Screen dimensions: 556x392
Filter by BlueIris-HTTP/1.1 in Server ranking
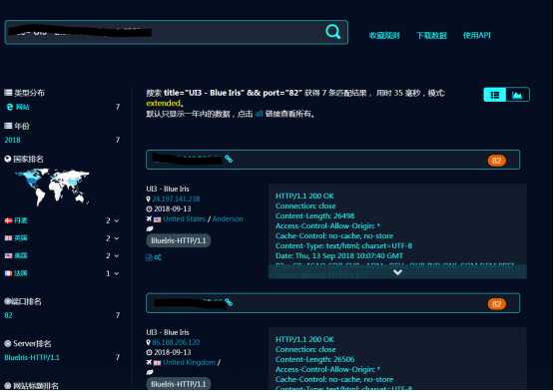point(32,357)
